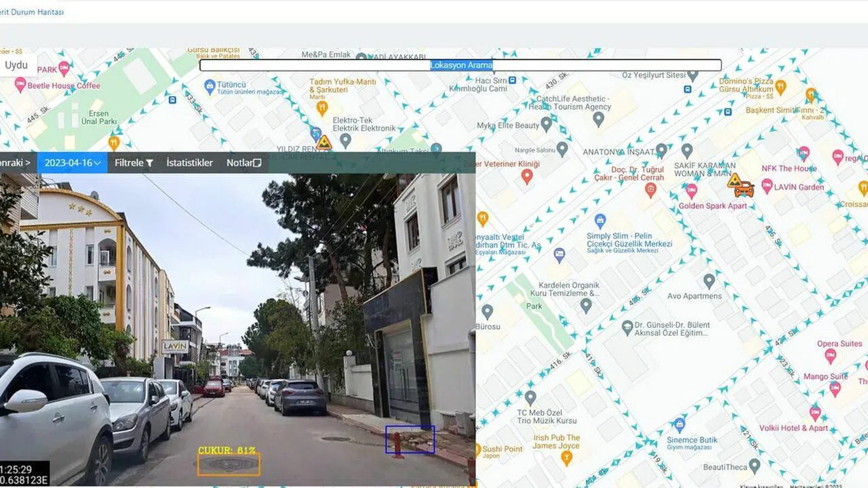Click the Lokasyon Arama search field
The height and width of the screenshot is (488, 868).
[460, 65]
